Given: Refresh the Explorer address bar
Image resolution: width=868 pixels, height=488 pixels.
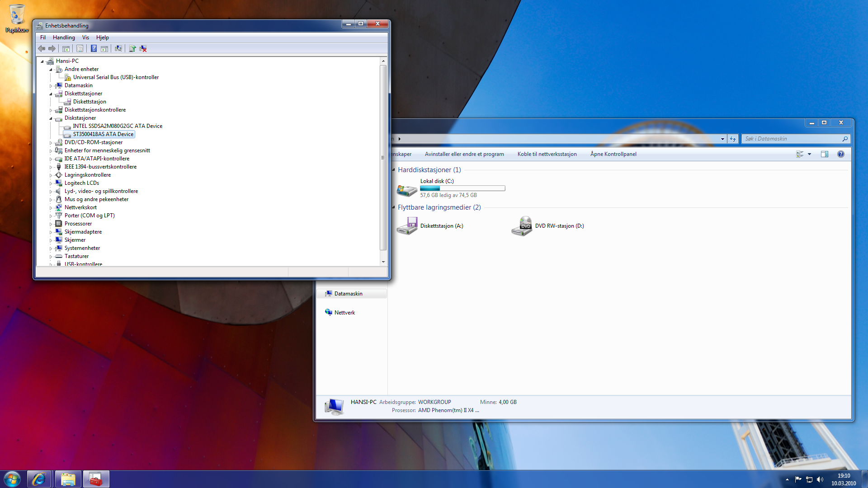Looking at the screenshot, I should click(x=733, y=139).
